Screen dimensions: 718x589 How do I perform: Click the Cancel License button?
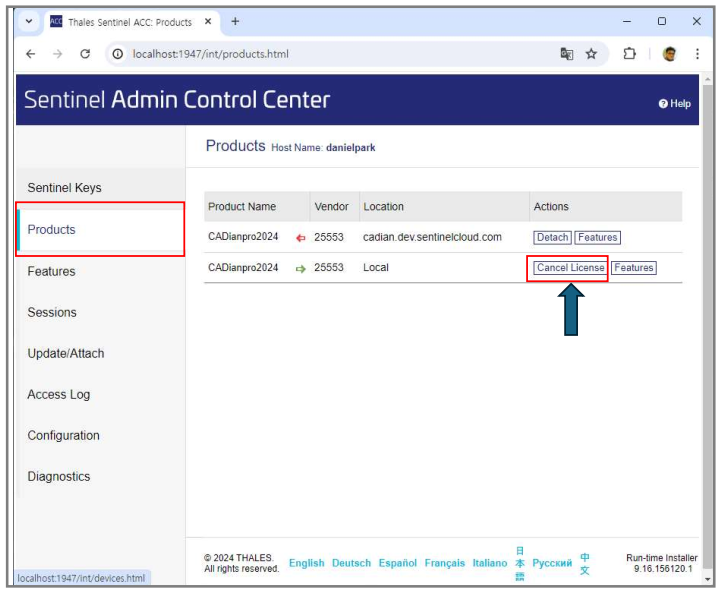coord(571,267)
